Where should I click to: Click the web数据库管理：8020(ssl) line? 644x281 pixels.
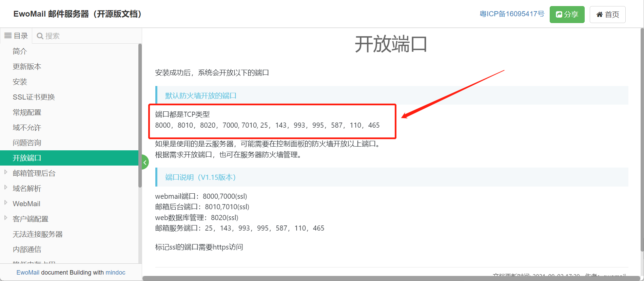click(x=197, y=218)
